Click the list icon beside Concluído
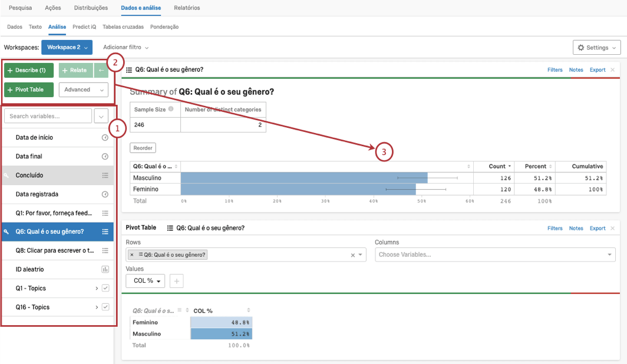This screenshot has height=364, width=627. pos(105,176)
